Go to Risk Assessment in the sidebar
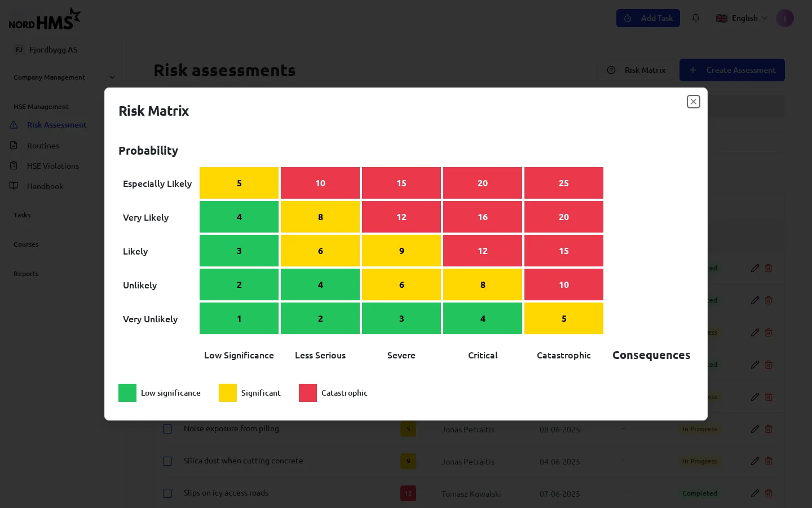Viewport: 812px width, 508px height. point(56,125)
